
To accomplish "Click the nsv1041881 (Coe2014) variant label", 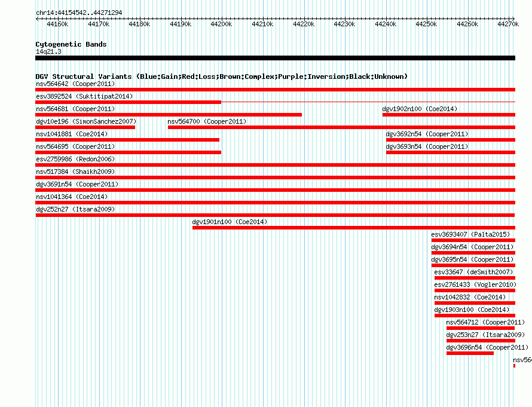I will (x=72, y=134).
